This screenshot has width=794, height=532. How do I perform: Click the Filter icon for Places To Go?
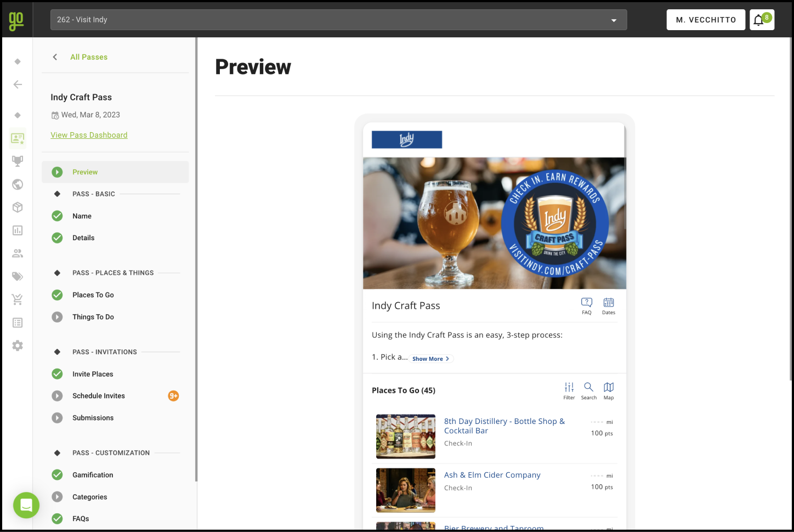[569, 391]
